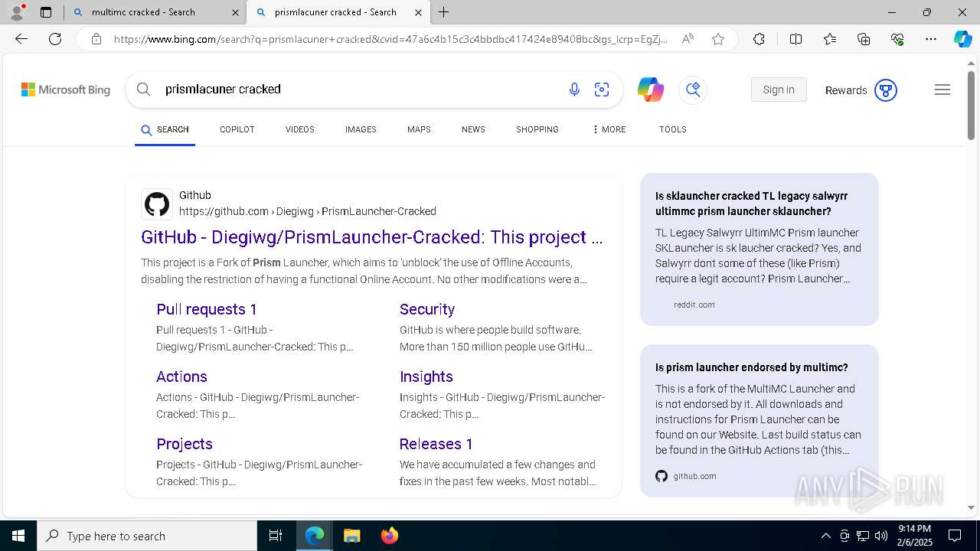The width and height of the screenshot is (980, 551).
Task: Open the colorful Copilot icon beside search box
Action: pos(651,90)
